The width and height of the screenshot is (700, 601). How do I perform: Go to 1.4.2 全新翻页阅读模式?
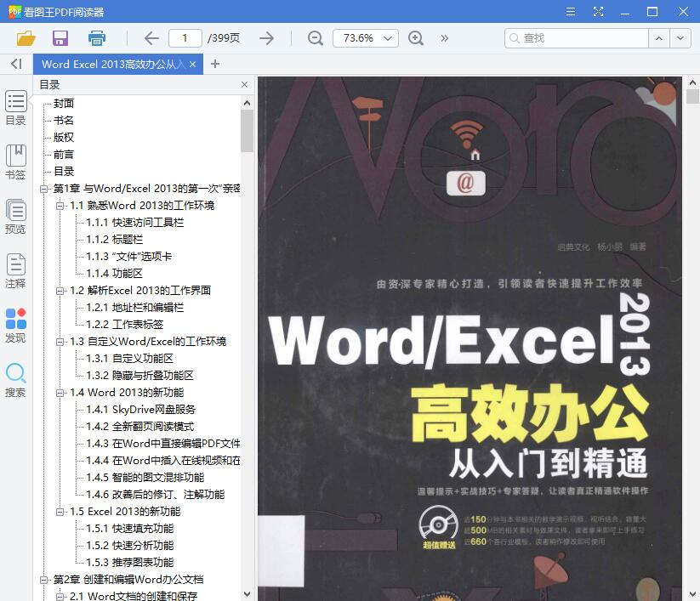139,427
